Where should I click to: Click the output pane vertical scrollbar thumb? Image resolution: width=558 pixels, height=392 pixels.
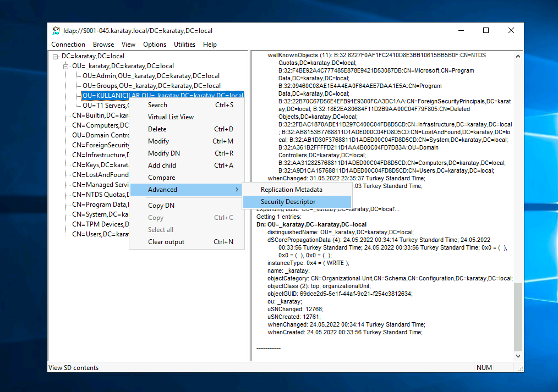[518, 317]
